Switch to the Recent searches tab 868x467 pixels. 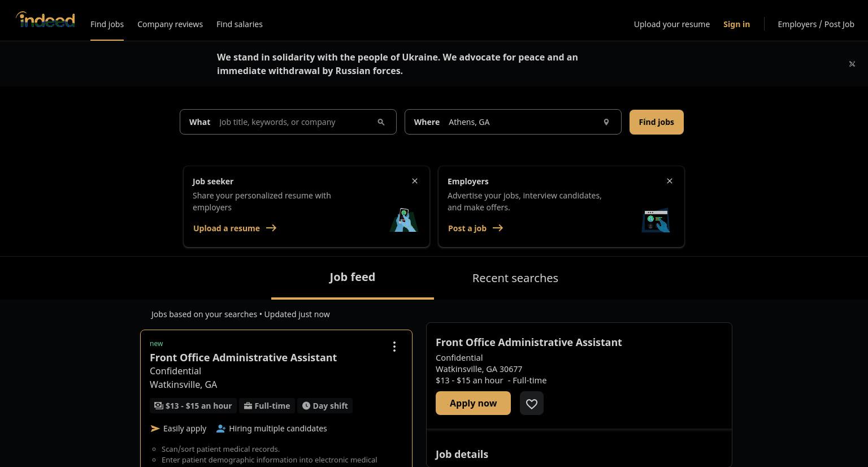point(515,278)
